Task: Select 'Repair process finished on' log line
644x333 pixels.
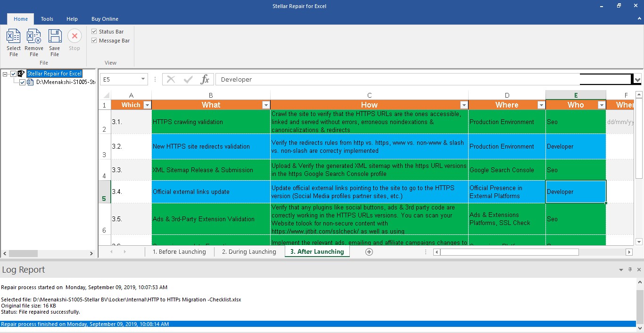Action: 318,324
